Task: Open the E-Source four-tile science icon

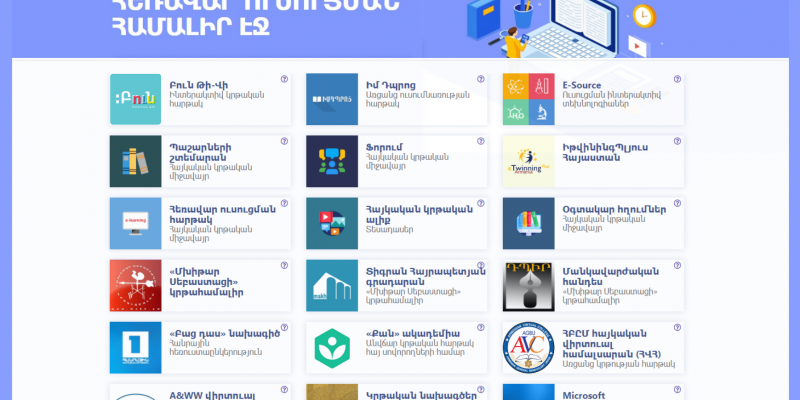Action: [529, 99]
